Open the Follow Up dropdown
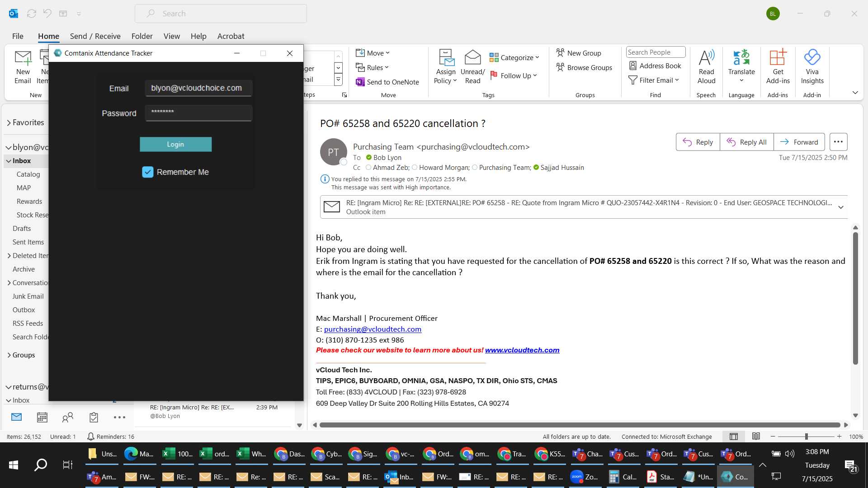The image size is (868, 488). (x=514, y=75)
